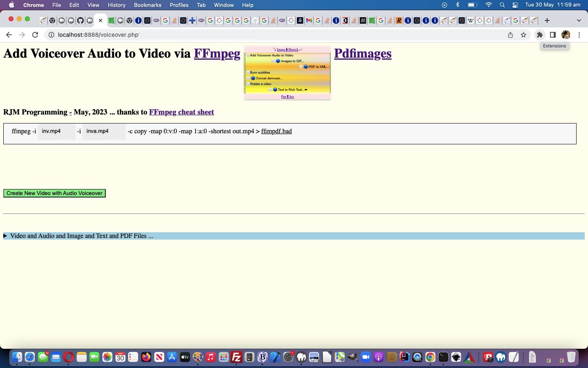Click the inv.mp4 input field

click(56, 131)
